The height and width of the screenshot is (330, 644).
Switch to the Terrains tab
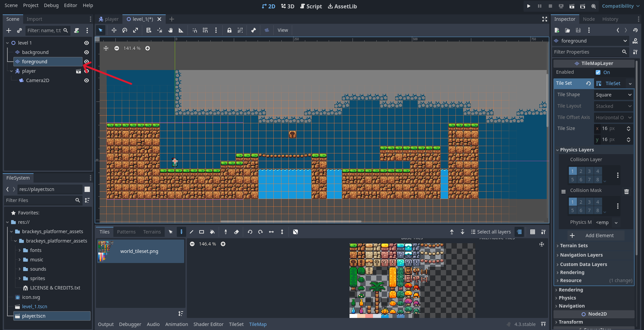click(x=152, y=232)
